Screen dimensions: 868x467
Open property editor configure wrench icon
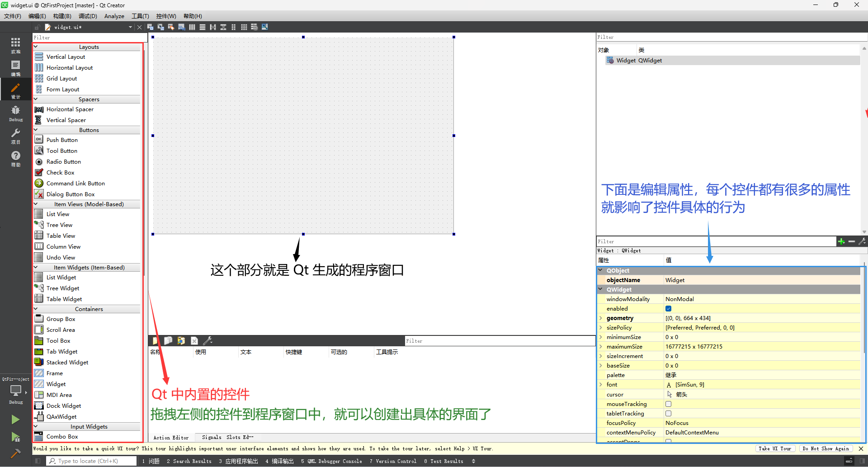pyautogui.click(x=862, y=241)
